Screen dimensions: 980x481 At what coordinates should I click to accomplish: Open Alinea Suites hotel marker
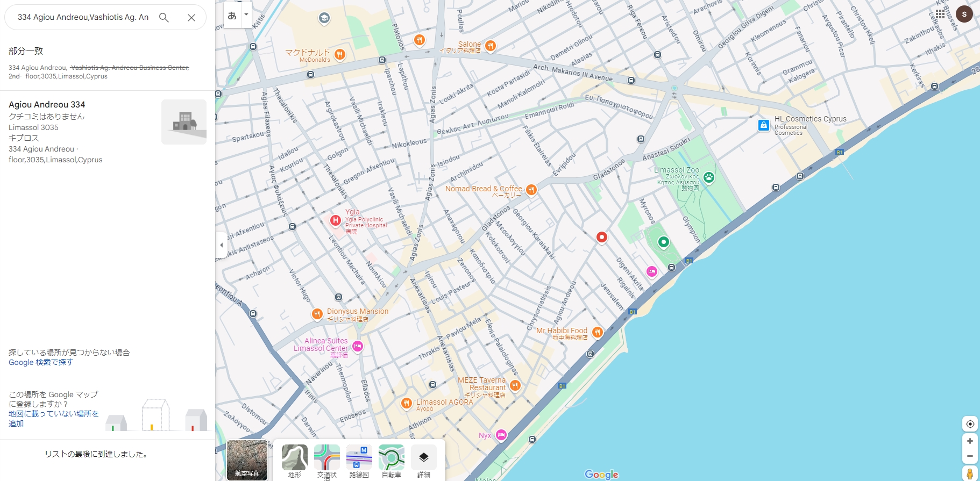[x=358, y=346]
